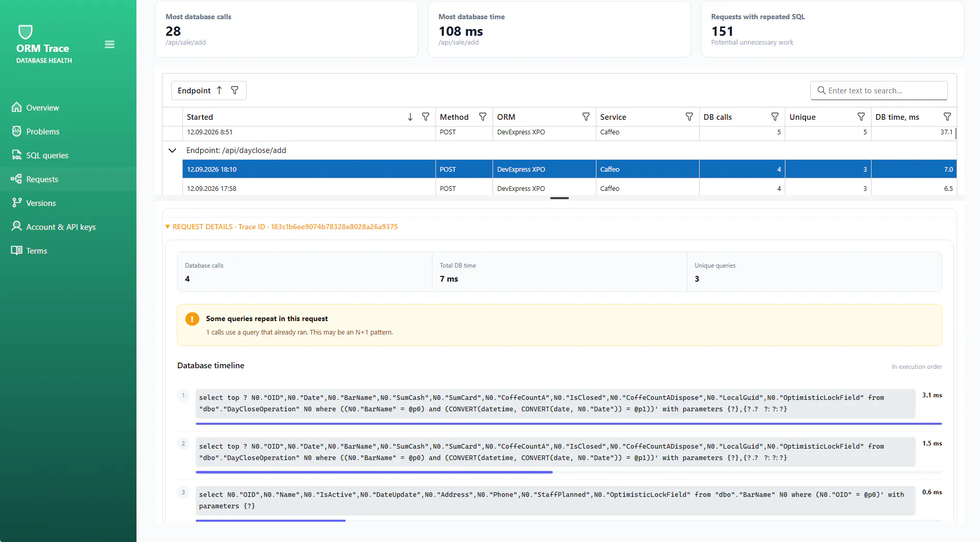Go to Versions page
The image size is (980, 542).
(x=68, y=203)
